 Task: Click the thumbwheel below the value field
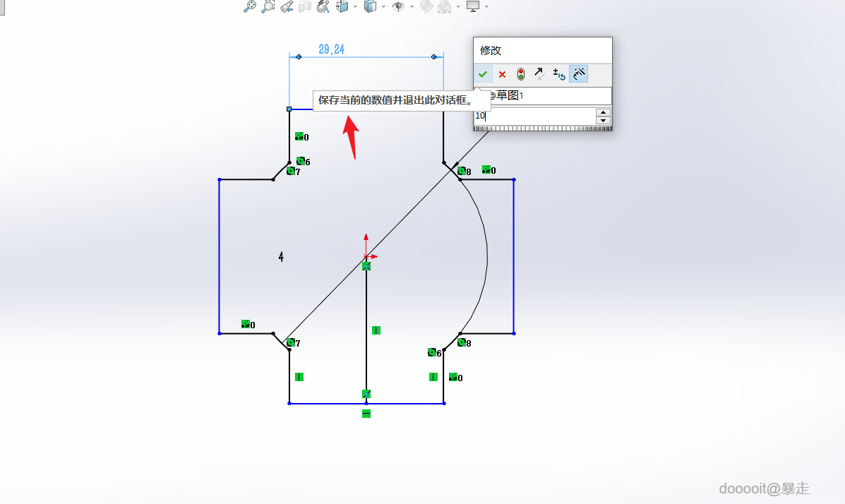pyautogui.click(x=543, y=128)
